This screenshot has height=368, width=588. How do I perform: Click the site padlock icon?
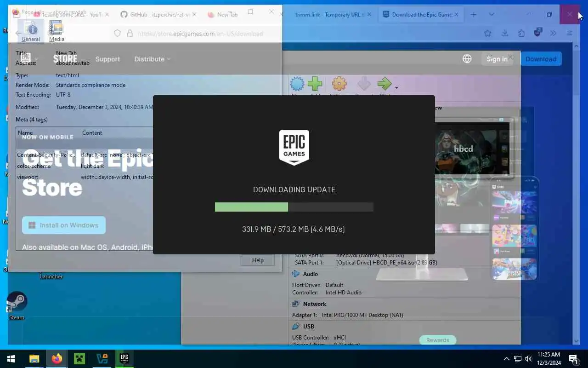tap(130, 34)
